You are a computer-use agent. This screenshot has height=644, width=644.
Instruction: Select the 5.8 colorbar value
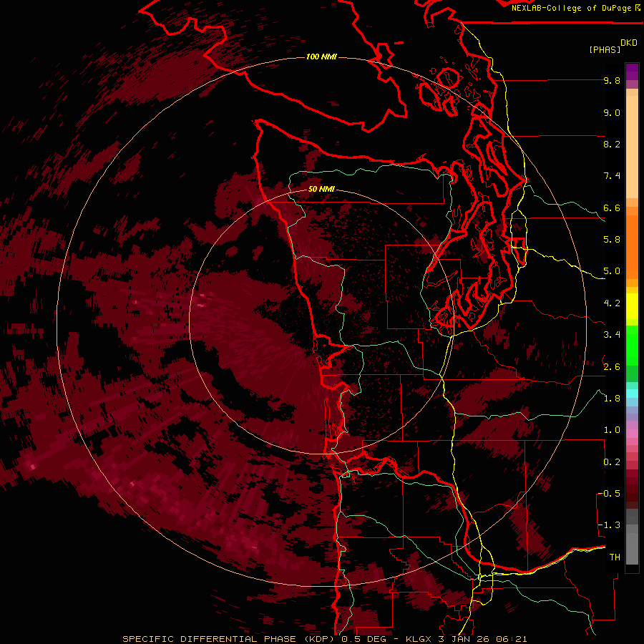(612, 240)
